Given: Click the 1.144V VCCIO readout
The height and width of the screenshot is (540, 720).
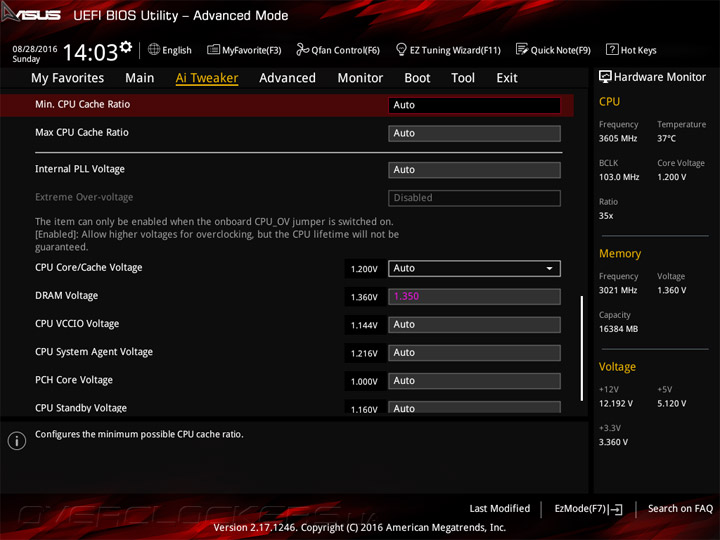Looking at the screenshot, I should 364,325.
